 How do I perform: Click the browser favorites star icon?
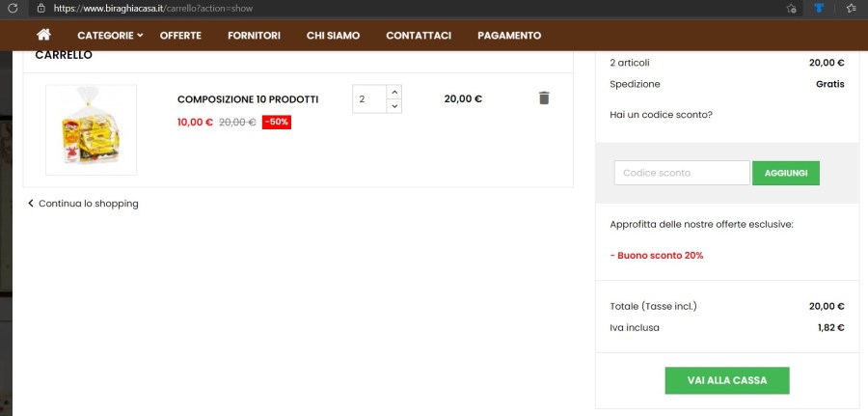[x=851, y=8]
